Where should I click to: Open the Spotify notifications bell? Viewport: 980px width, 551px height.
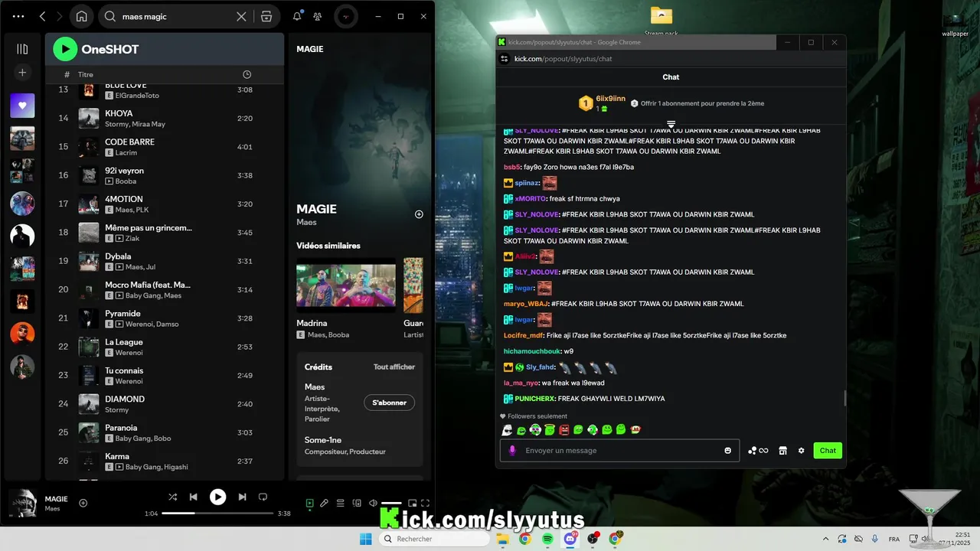297,16
